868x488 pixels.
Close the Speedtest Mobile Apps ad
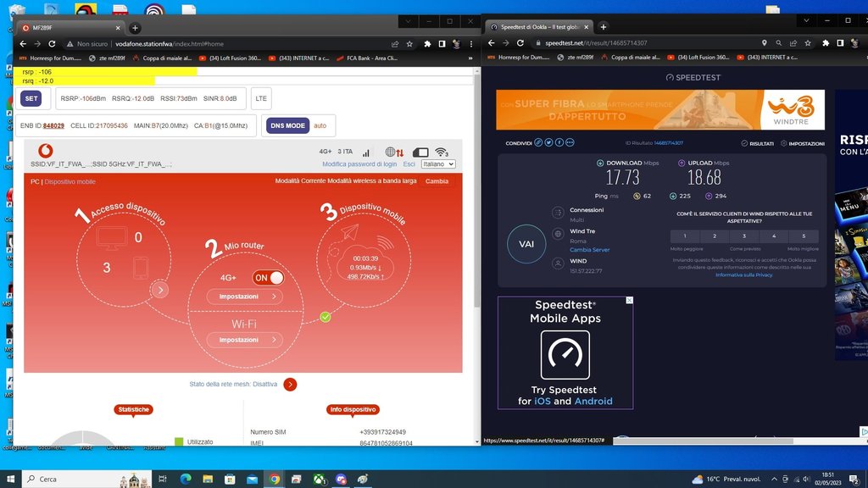629,300
